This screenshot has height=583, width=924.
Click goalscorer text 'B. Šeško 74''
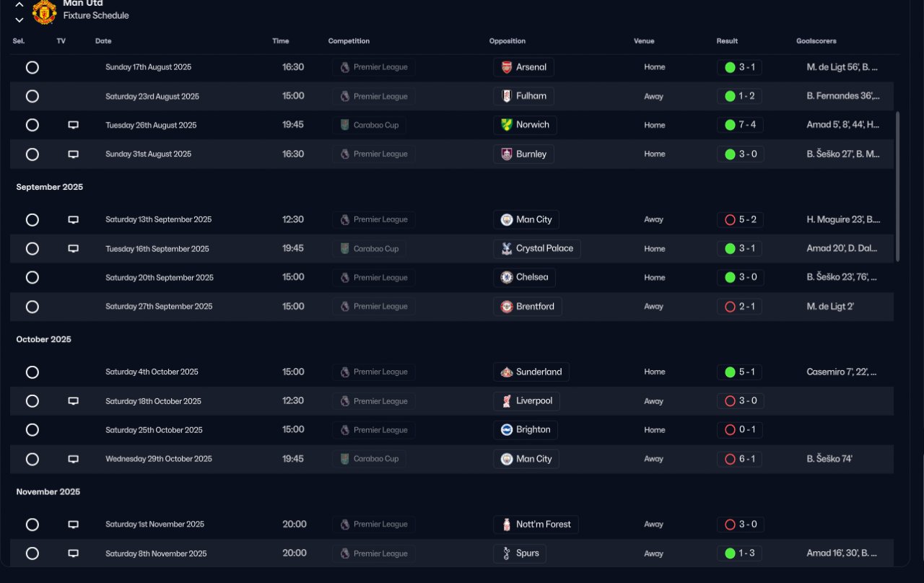(x=829, y=459)
